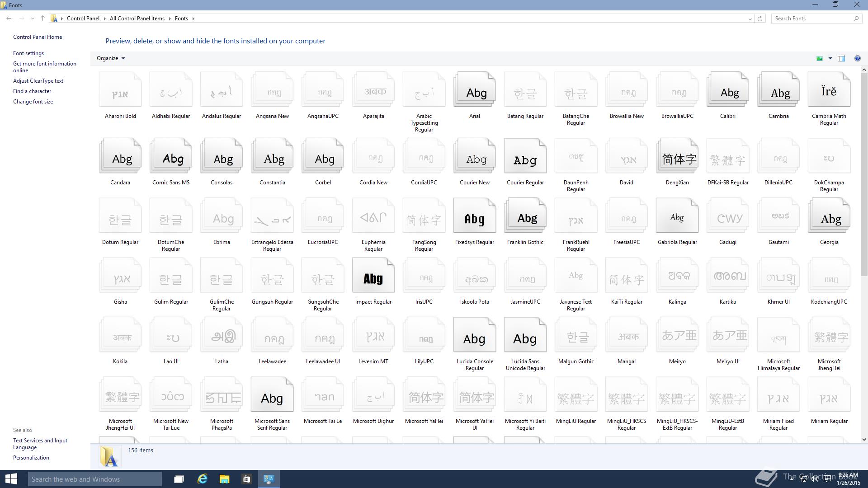The image size is (868, 488).
Task: Select the Franklin Gothic font icon
Action: [x=525, y=216]
